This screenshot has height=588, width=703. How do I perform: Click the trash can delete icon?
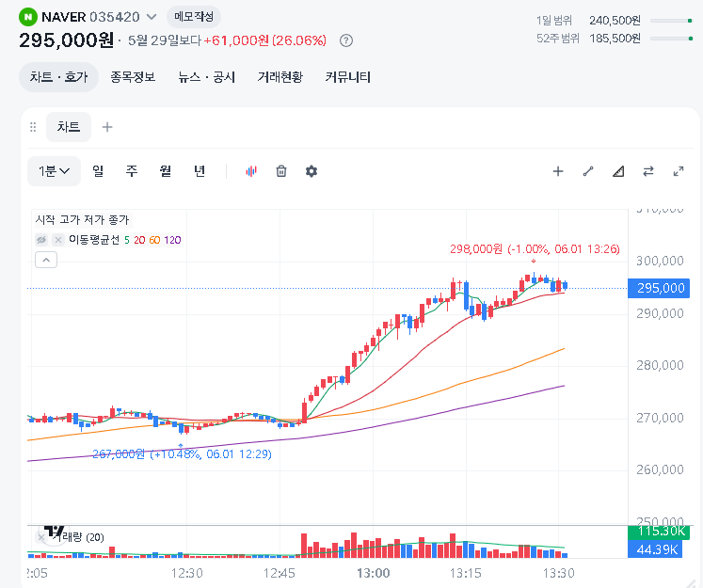coord(281,171)
